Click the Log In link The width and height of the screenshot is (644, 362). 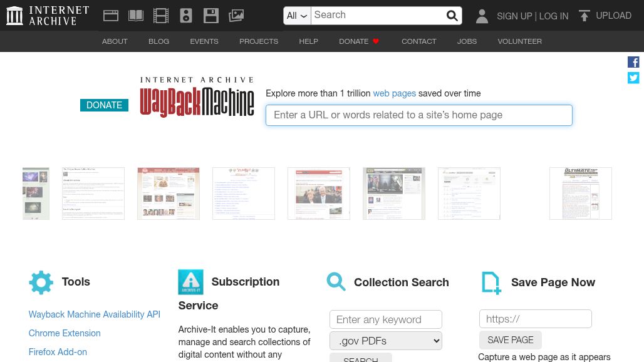point(554,16)
